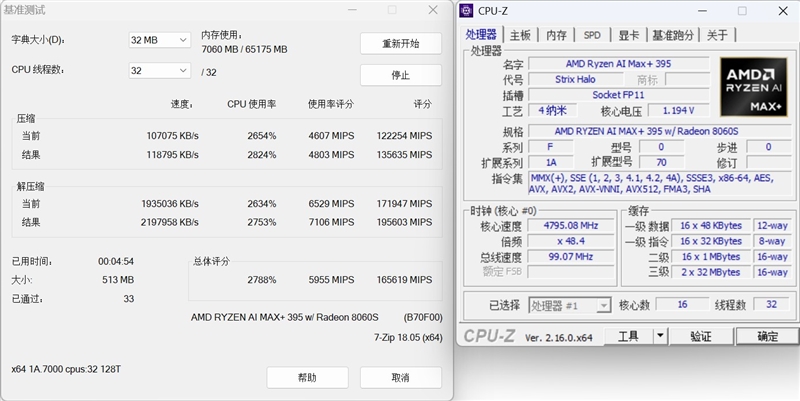Go to the 显卡 tab
Image resolution: width=800 pixels, height=401 pixels.
click(x=627, y=35)
